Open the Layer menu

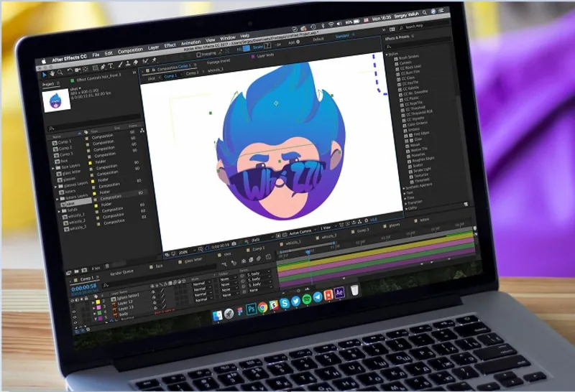point(153,47)
